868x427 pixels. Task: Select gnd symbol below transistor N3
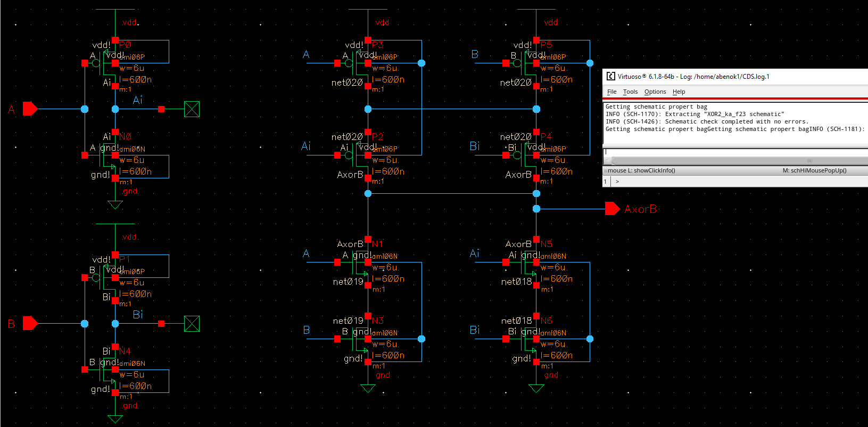pyautogui.click(x=368, y=388)
